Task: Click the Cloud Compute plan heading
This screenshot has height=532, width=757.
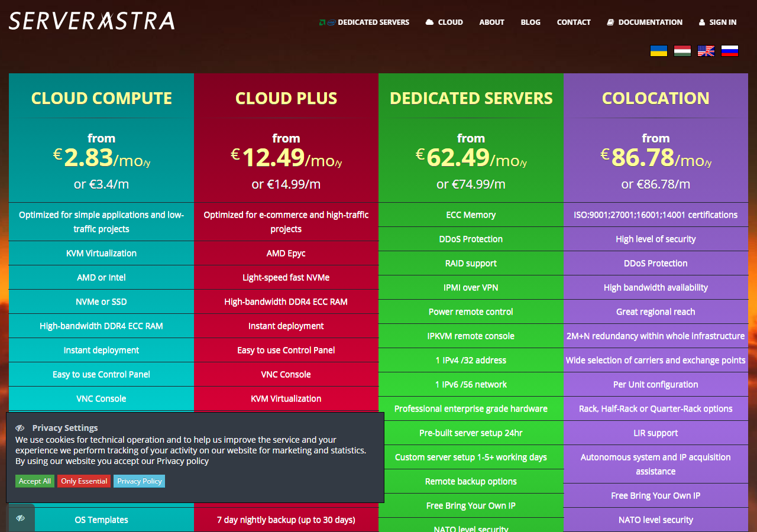Action: point(102,98)
